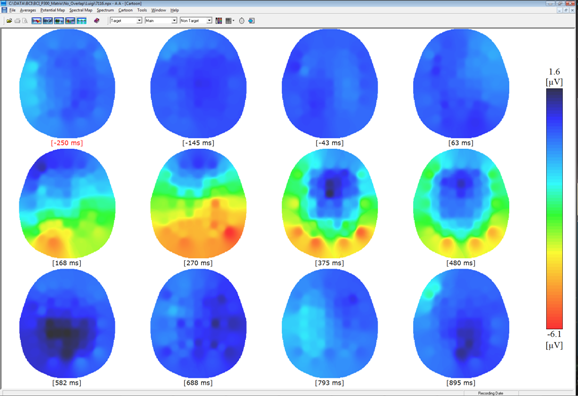Click the rightmost blue toolbar icon
Viewport: 578px width, 396px height.
[x=251, y=21]
